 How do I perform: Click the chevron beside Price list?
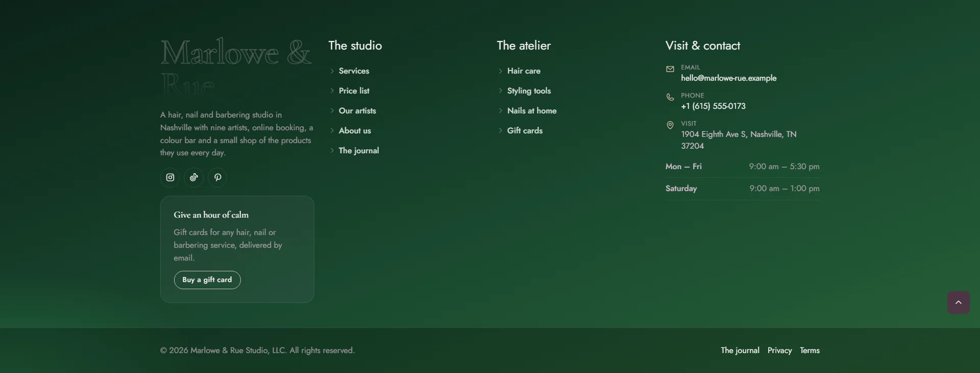click(x=332, y=91)
